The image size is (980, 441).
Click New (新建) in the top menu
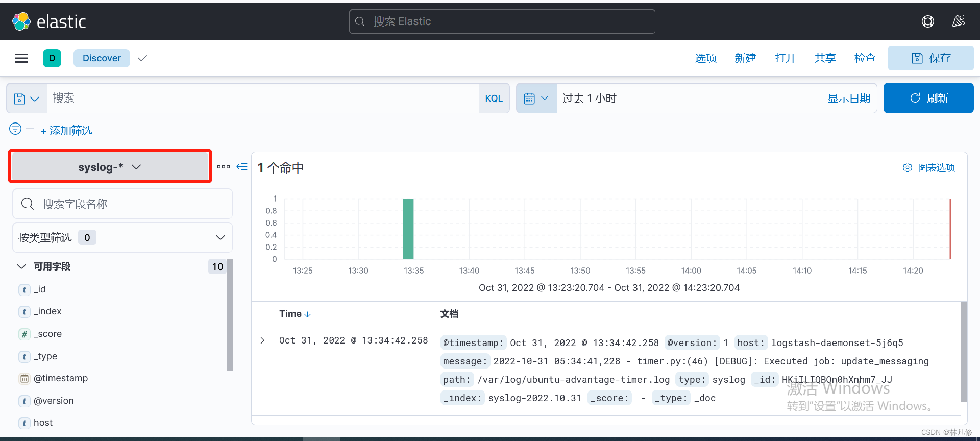pos(746,58)
